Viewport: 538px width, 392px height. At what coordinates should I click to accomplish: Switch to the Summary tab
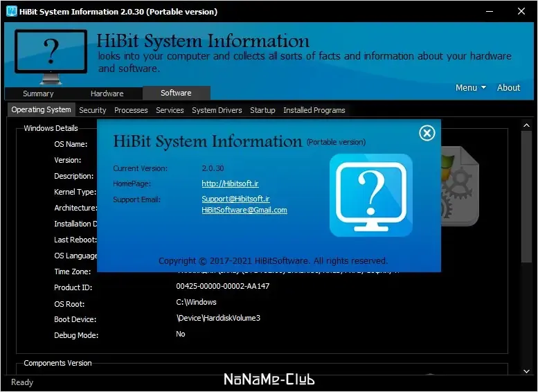pos(38,93)
